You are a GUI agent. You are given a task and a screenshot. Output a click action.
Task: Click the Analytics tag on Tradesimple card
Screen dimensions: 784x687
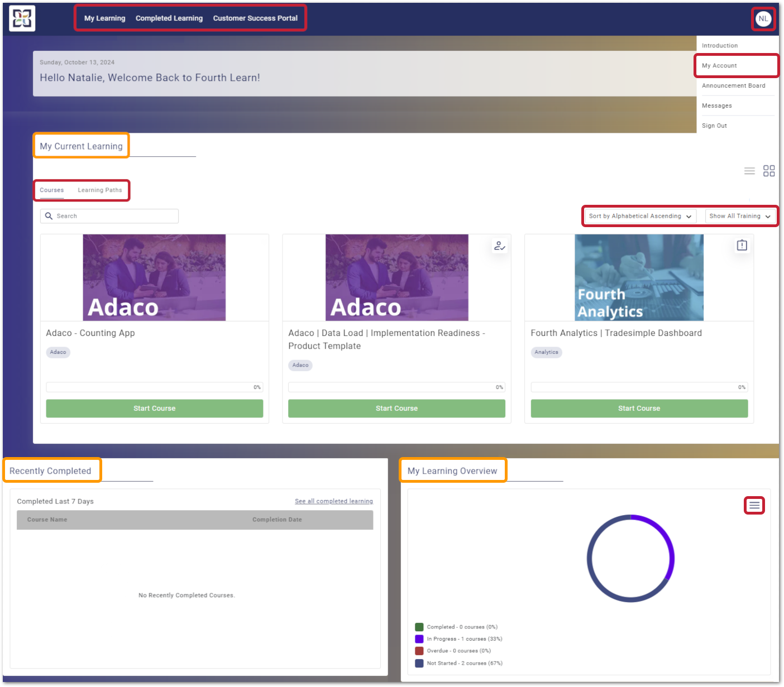coord(547,352)
